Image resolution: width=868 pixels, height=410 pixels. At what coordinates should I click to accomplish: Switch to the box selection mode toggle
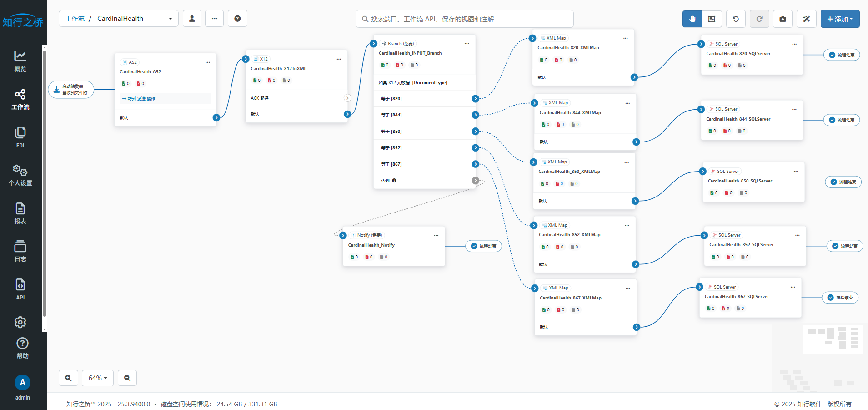[x=712, y=19]
